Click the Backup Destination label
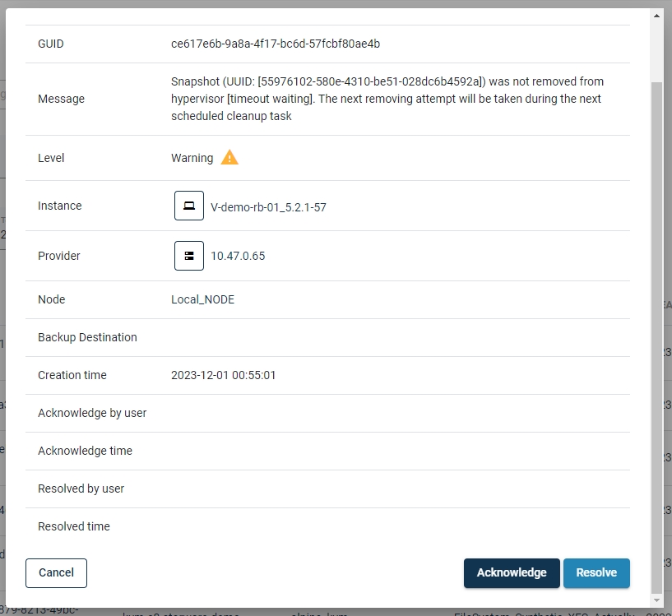This screenshot has width=672, height=616. point(87,337)
